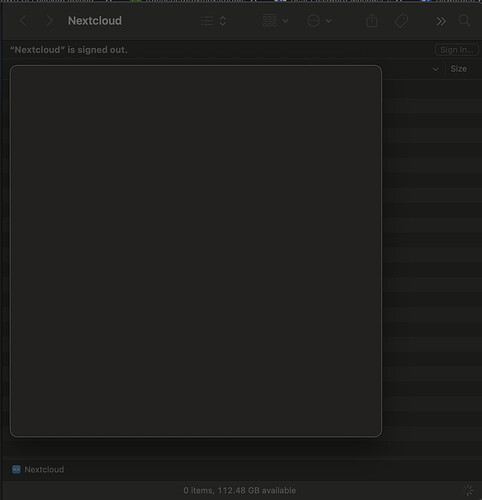This screenshot has width=482, height=500.
Task: Open the Tags toolbar icon
Action: pos(401,21)
